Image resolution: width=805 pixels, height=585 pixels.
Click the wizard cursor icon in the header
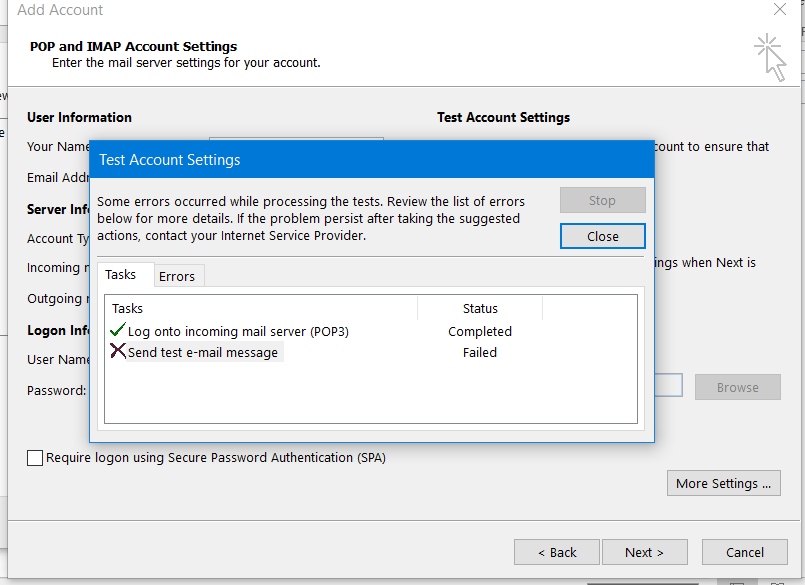tap(769, 56)
